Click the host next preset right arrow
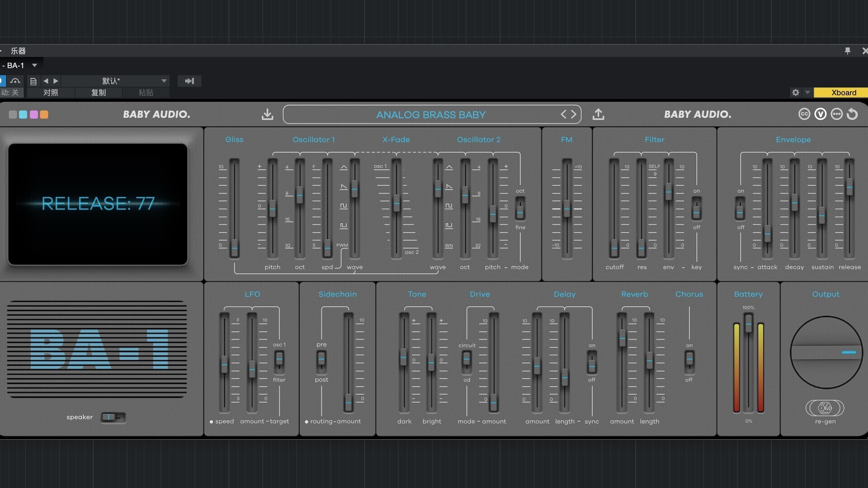This screenshot has width=868, height=488. [56, 81]
